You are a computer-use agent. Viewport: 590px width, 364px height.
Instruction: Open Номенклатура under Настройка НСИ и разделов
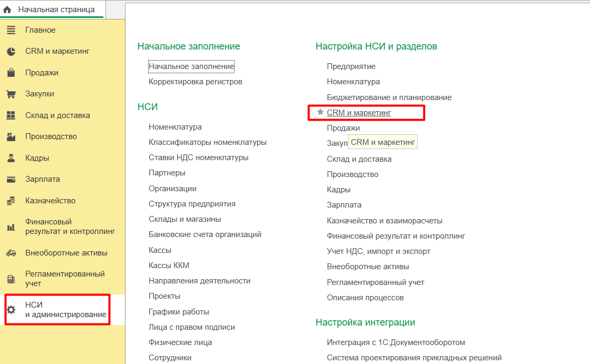353,82
